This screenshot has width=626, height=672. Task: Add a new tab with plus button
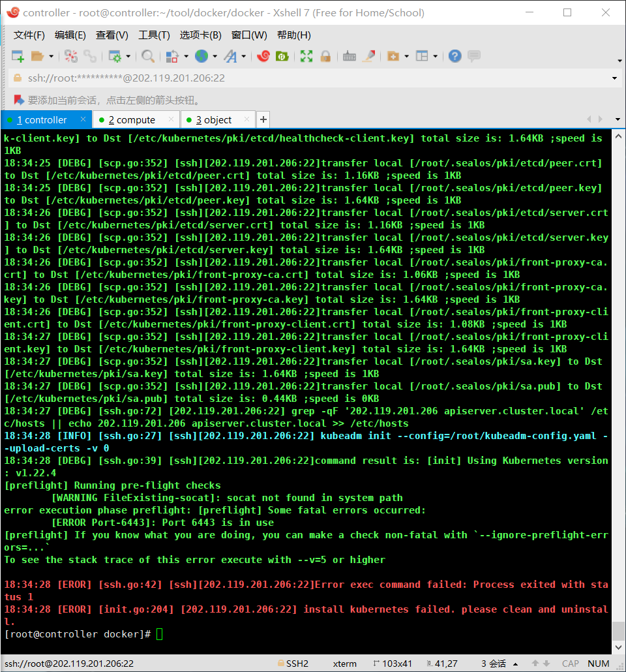click(263, 119)
